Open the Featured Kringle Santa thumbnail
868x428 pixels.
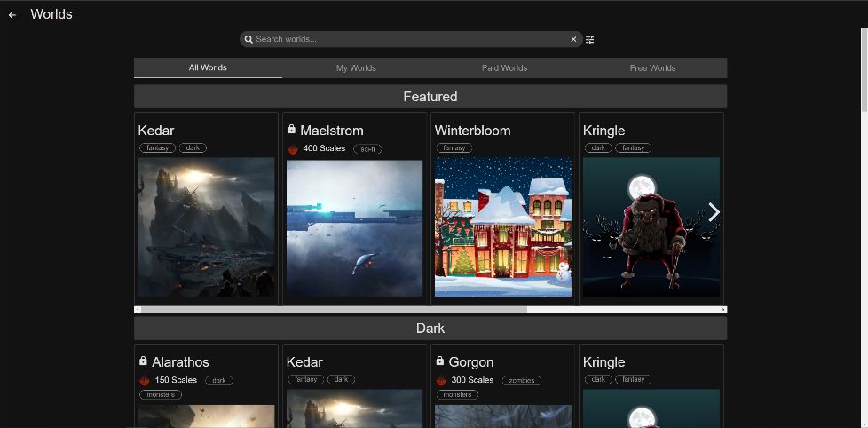pyautogui.click(x=651, y=227)
